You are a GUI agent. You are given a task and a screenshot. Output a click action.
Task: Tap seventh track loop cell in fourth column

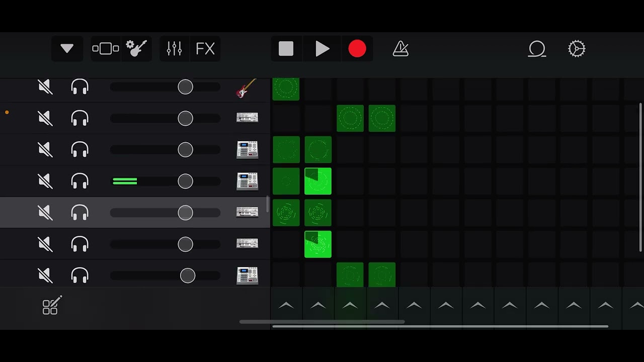[x=382, y=275]
